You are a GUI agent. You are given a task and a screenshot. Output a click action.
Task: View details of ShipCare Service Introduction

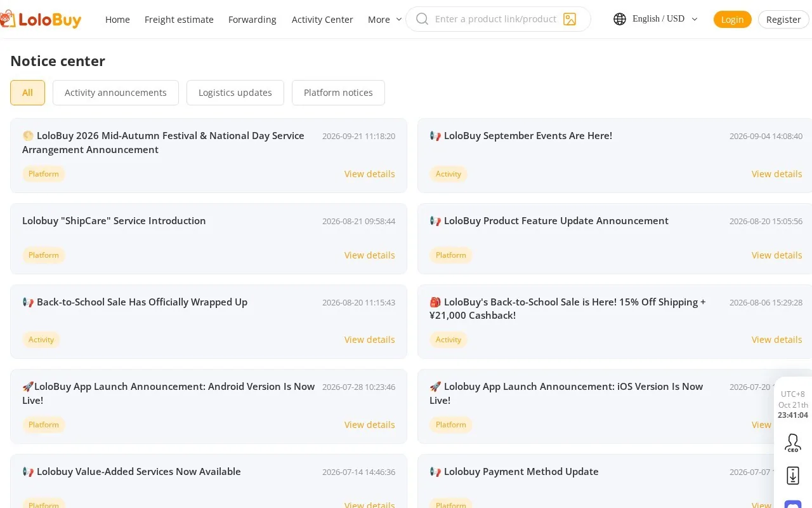(x=369, y=255)
